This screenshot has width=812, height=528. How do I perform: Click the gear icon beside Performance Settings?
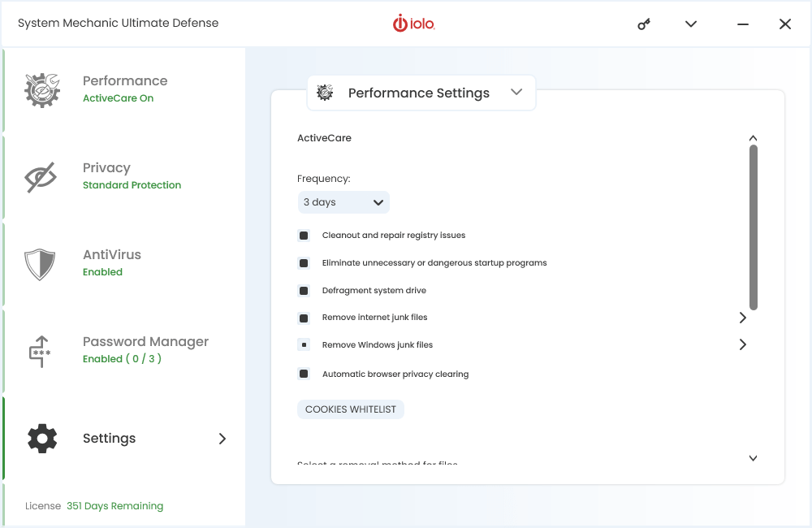(324, 93)
